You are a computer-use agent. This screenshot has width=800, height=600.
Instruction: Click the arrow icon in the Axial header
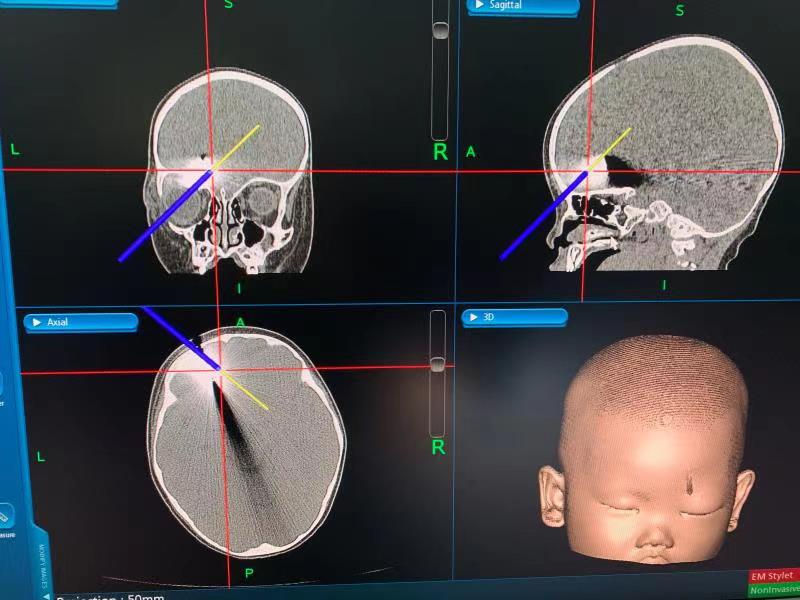tap(37, 322)
